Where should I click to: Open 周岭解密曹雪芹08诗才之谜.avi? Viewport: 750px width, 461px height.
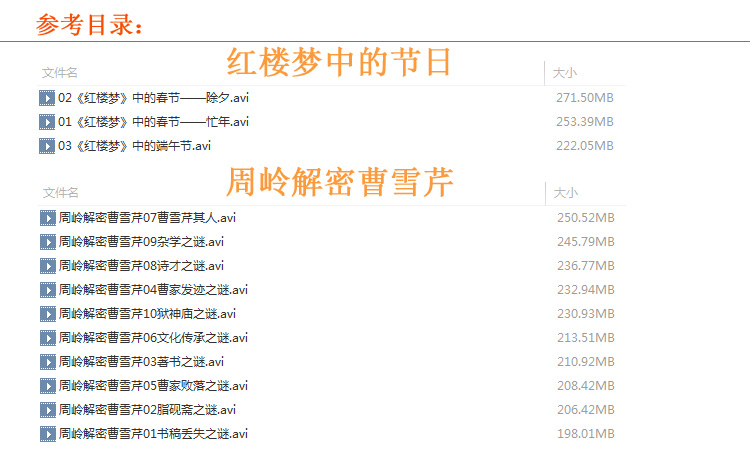pyautogui.click(x=141, y=266)
